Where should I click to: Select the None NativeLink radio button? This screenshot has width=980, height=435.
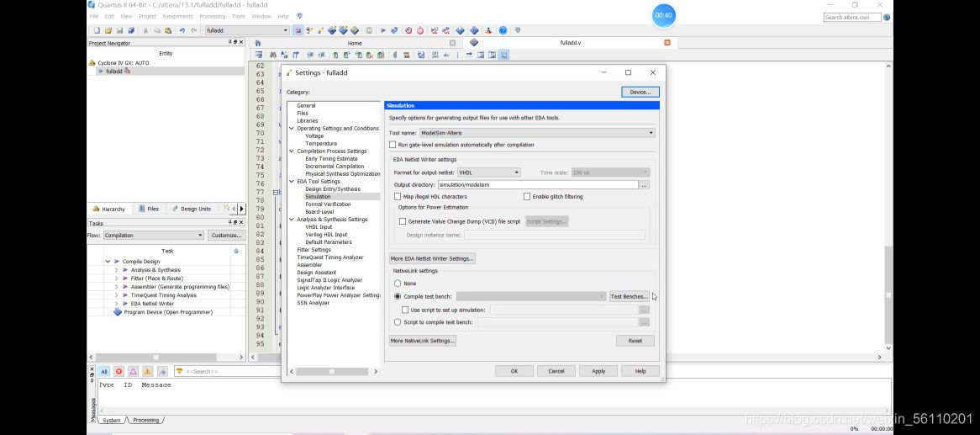coord(398,284)
